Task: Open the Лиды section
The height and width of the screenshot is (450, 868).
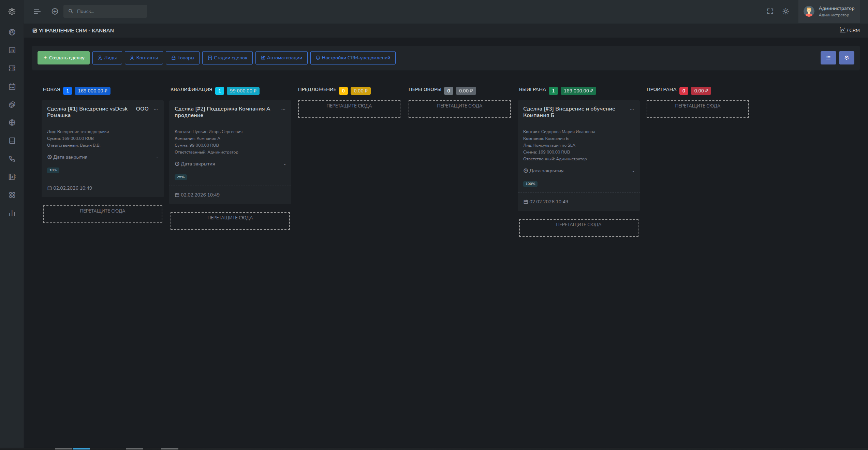Action: point(107,58)
